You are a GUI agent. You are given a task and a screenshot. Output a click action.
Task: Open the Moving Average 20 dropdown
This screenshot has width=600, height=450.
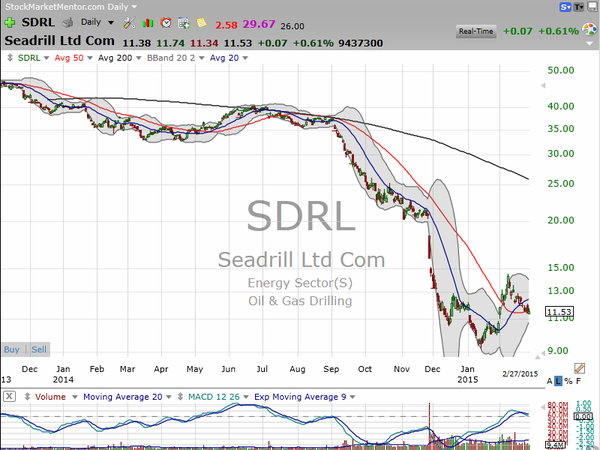pos(169,397)
